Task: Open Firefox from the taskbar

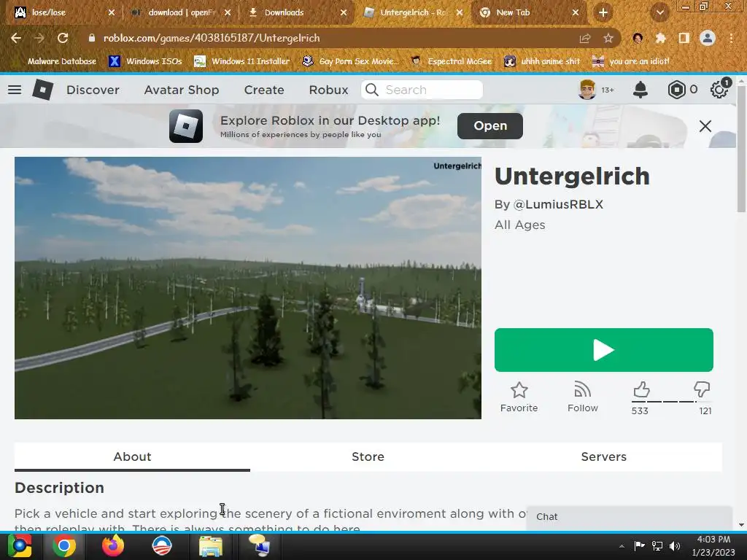Action: click(x=113, y=545)
